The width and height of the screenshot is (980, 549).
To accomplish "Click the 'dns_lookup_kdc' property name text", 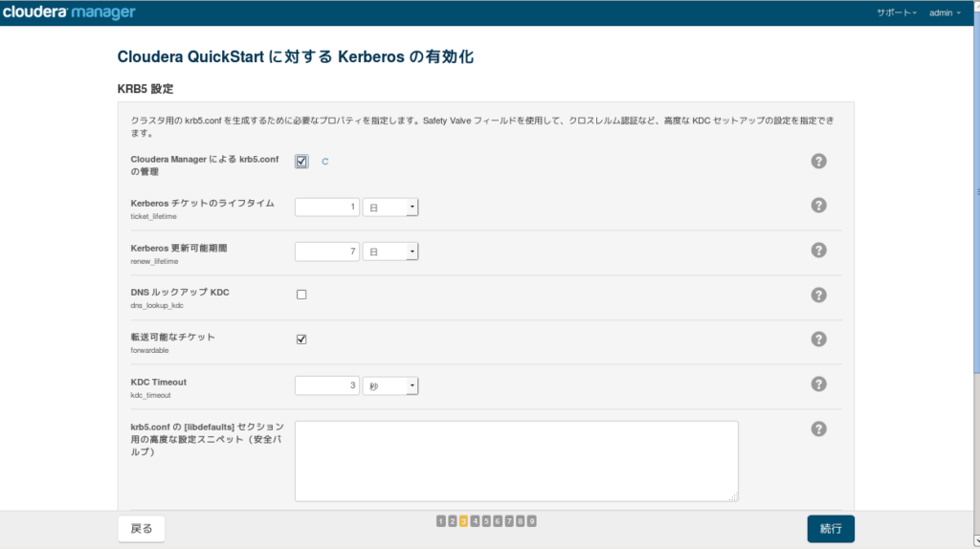I will pos(157,305).
